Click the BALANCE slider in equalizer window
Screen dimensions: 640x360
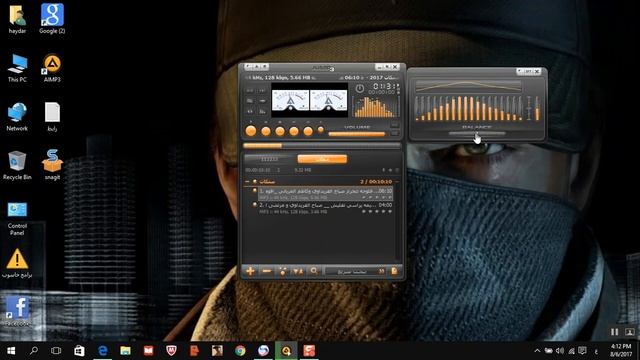point(477,133)
